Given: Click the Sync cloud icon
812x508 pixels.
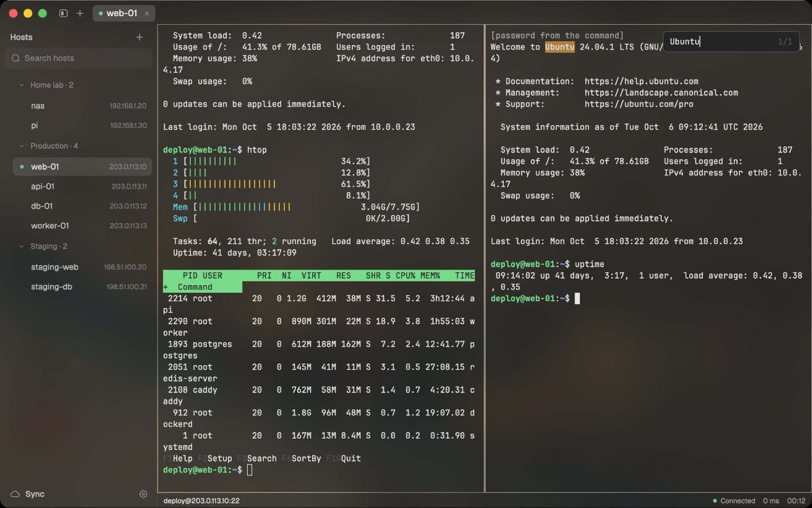Looking at the screenshot, I should coord(15,494).
